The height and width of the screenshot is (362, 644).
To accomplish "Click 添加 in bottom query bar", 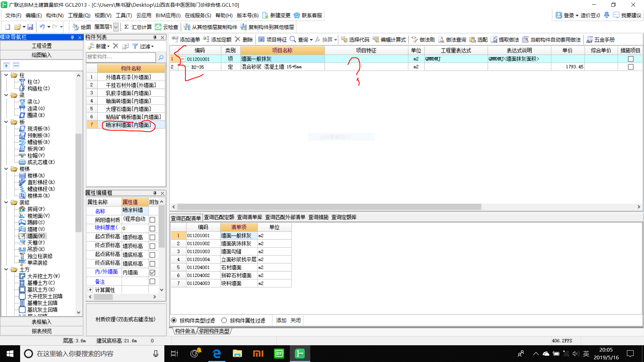I will [281, 320].
